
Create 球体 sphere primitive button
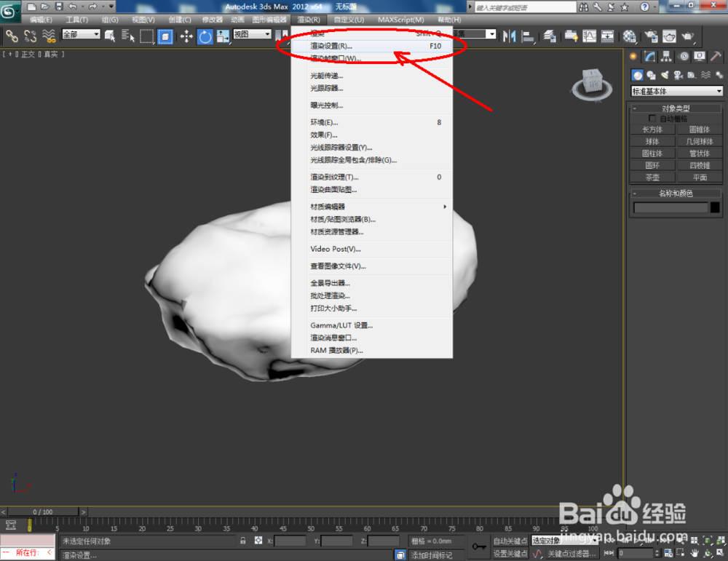point(653,142)
